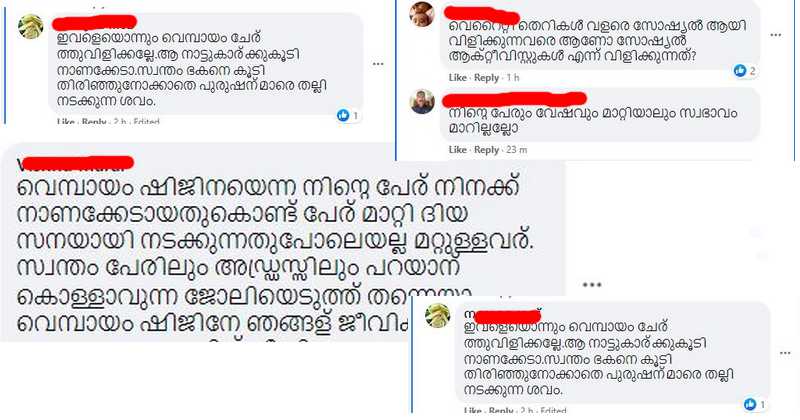800x420 pixels.
Task: Open the three-dot options of the bottom-right comment
Action: click(785, 353)
